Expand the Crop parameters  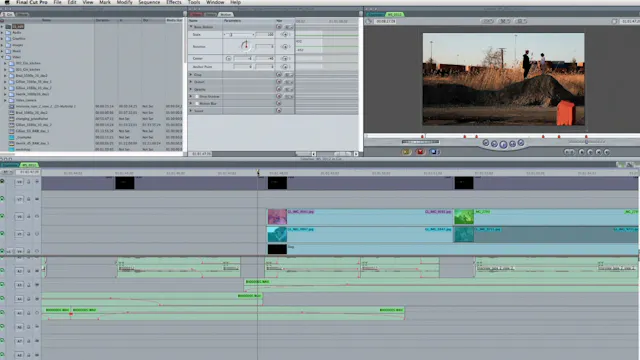click(191, 75)
